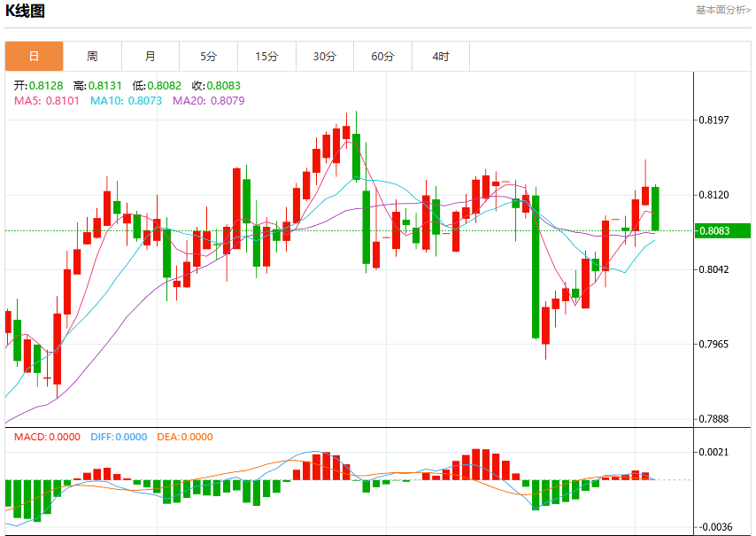The image size is (756, 536).
Task: Click the MA5: 0.8101 legend label
Action: [47, 101]
